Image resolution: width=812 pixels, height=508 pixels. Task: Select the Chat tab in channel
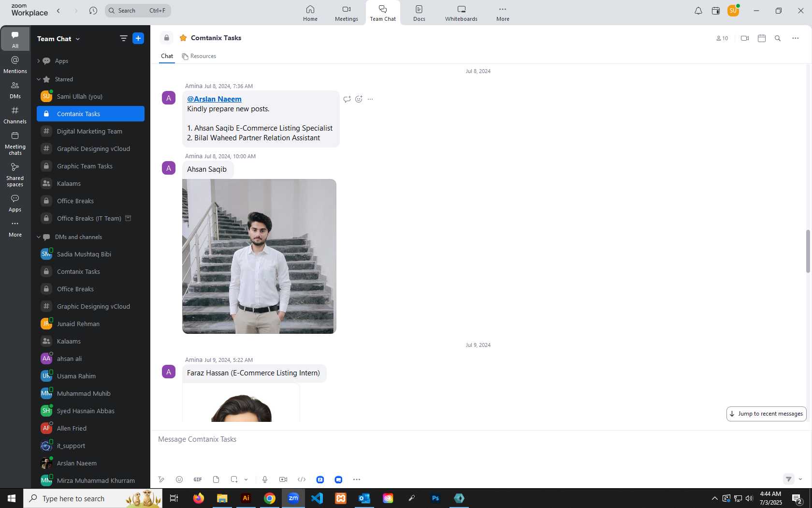pos(167,56)
